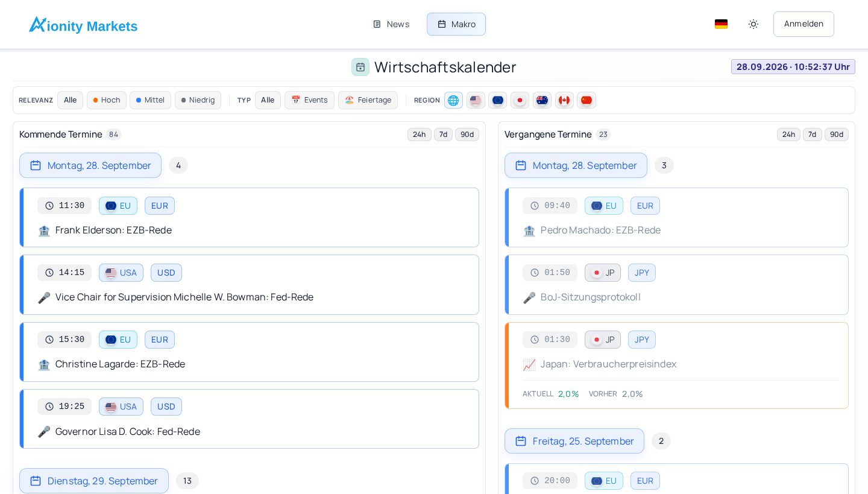Viewport: 868px width, 494px height.
Task: Filter by Mittel relevance
Action: pos(150,100)
